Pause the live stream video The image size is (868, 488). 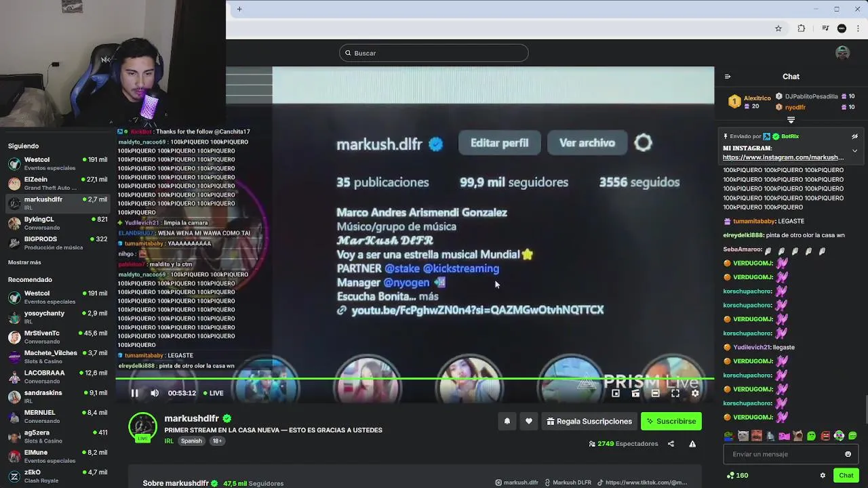tap(135, 393)
